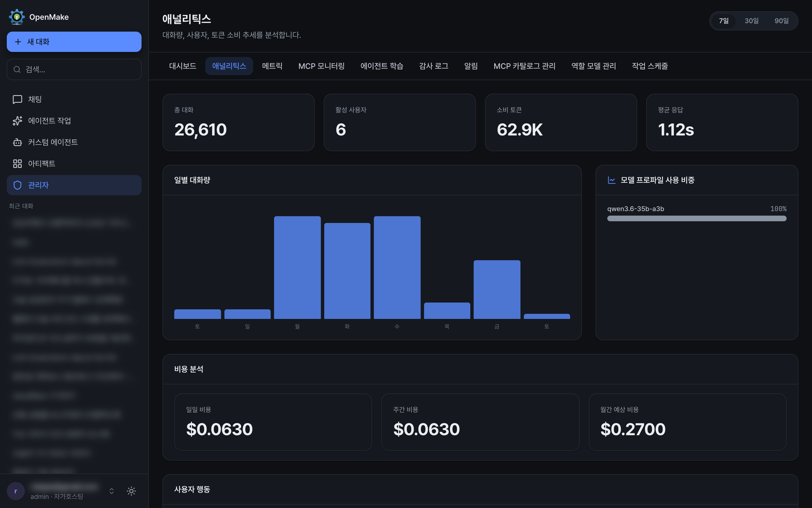
Task: Click the admin · 자가호스팅 account label
Action: (57, 496)
